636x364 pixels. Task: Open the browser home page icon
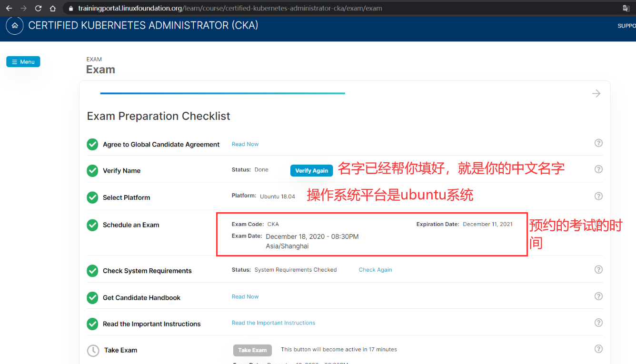pyautogui.click(x=53, y=8)
